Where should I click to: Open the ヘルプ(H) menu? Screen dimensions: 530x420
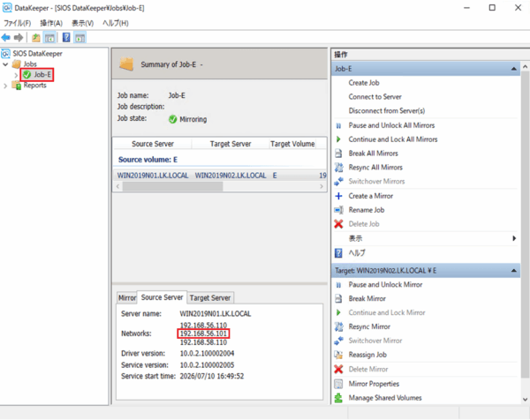click(x=116, y=23)
